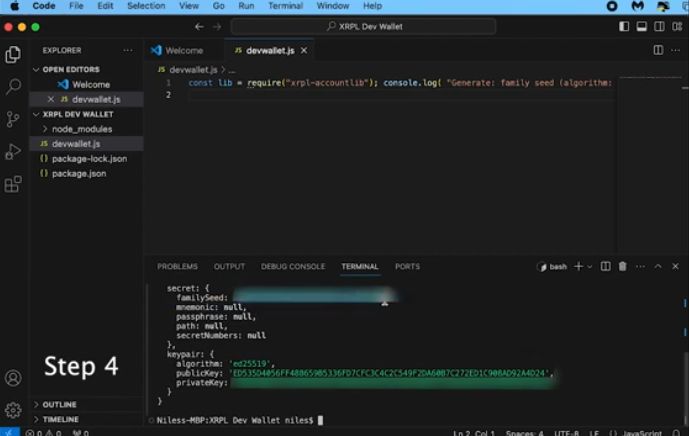Open Welcome in Open Editors list

pos(91,84)
